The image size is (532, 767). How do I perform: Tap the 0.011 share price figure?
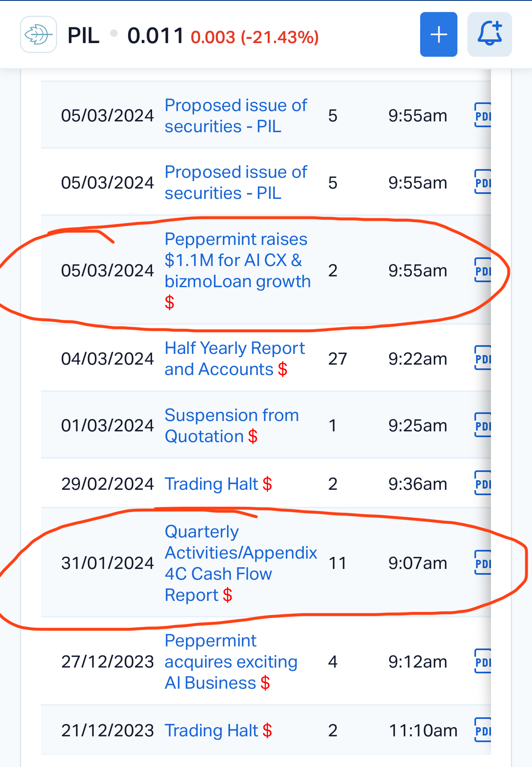(x=155, y=36)
